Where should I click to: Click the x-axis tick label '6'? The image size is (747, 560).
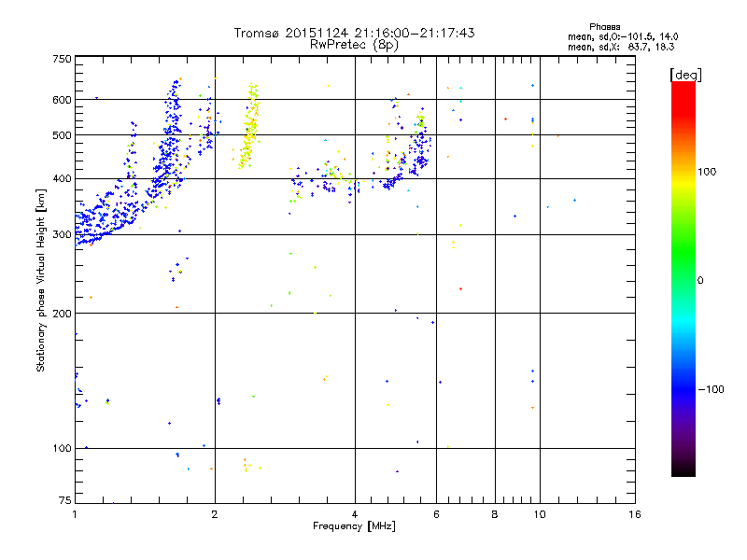click(x=436, y=514)
